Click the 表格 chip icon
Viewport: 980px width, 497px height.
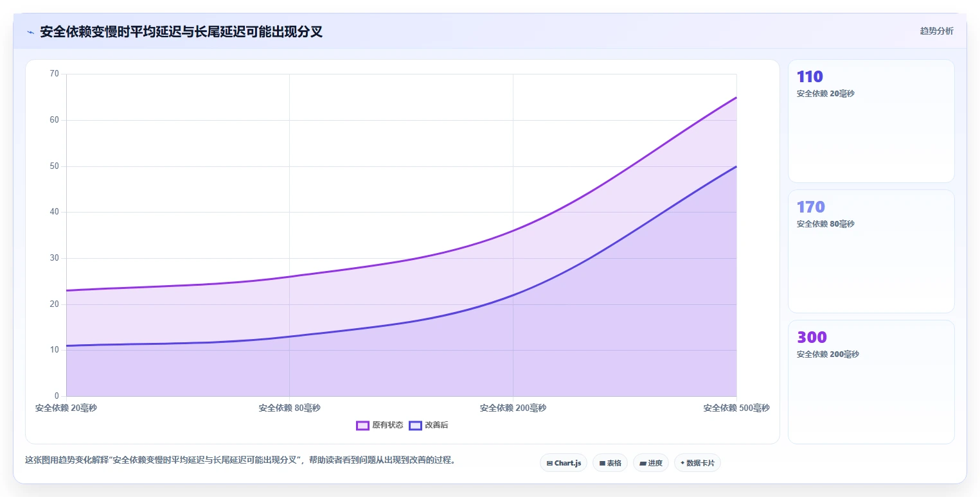[602, 463]
